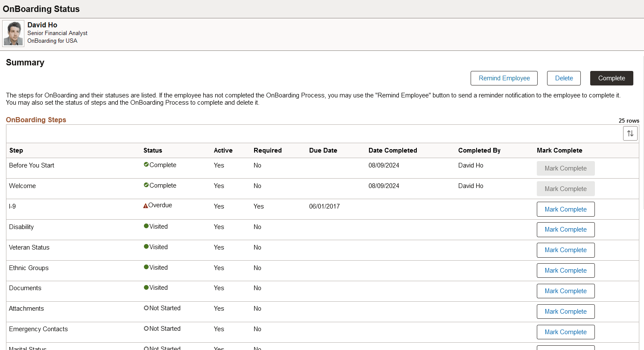
Task: Click the red Overdue warning icon on the I-9 row
Action: [x=145, y=205]
